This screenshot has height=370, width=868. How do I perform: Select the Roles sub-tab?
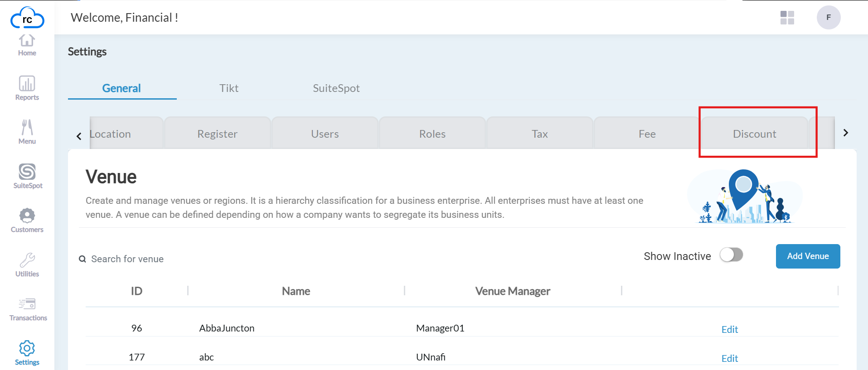point(432,133)
